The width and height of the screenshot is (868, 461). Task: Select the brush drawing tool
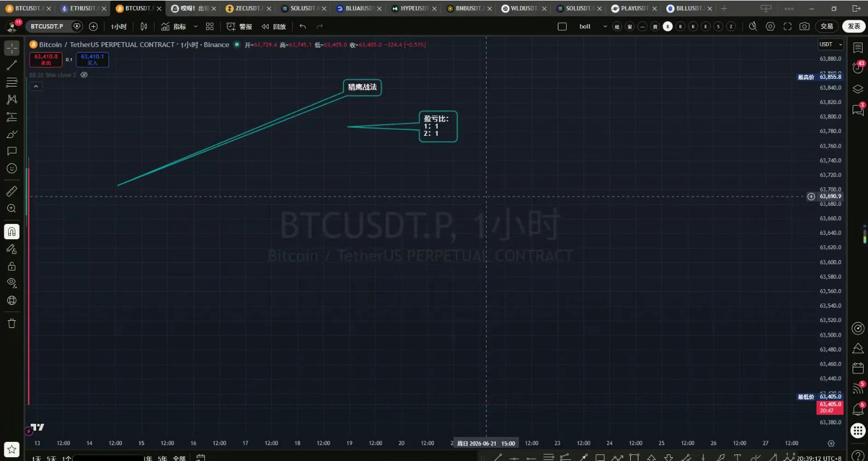tap(12, 134)
